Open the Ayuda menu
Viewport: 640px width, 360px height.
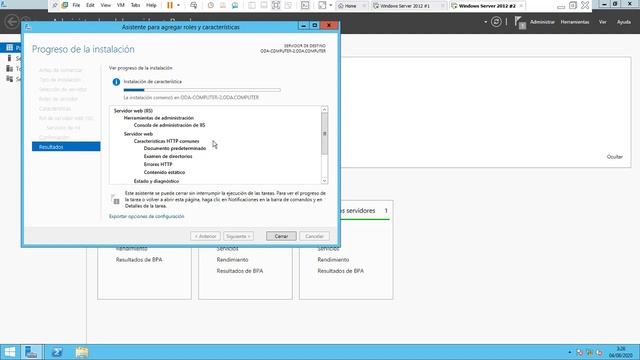tap(624, 22)
